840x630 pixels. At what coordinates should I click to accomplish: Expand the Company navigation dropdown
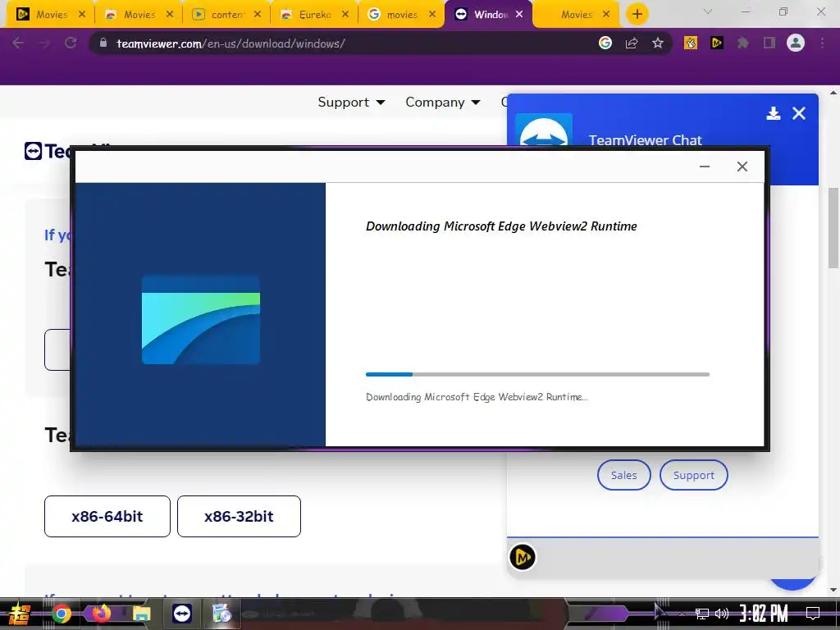click(x=442, y=103)
